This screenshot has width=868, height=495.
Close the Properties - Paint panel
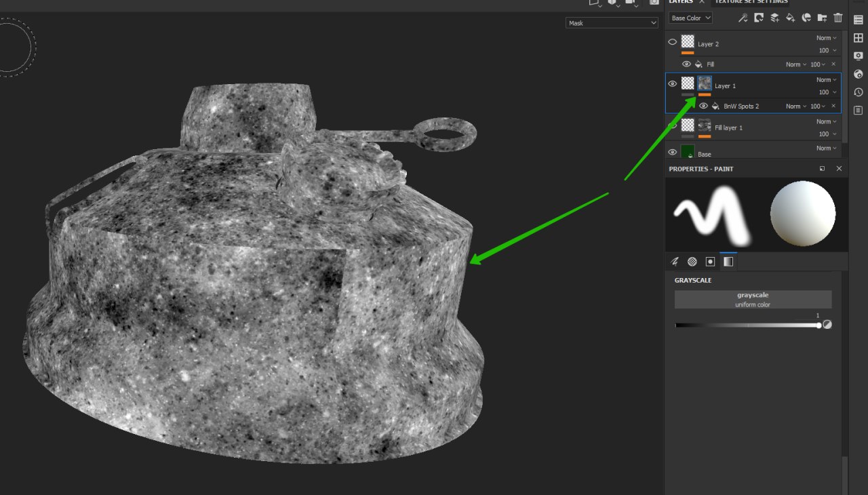(839, 169)
